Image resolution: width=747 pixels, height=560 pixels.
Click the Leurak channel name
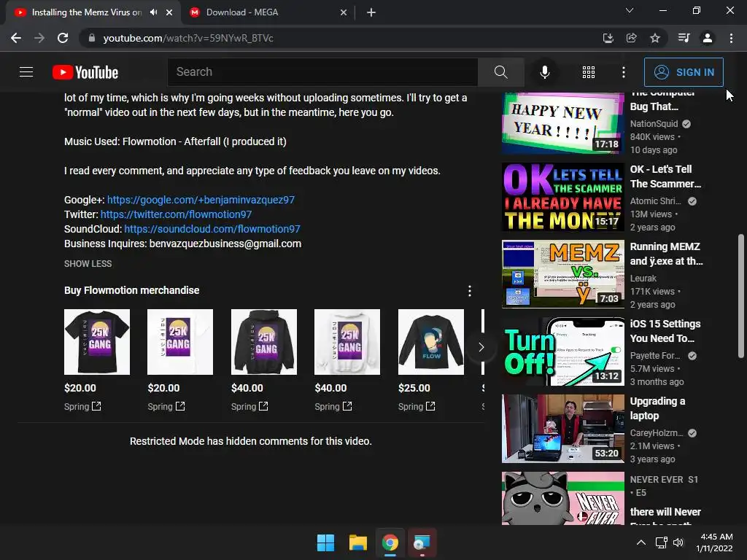tap(643, 278)
